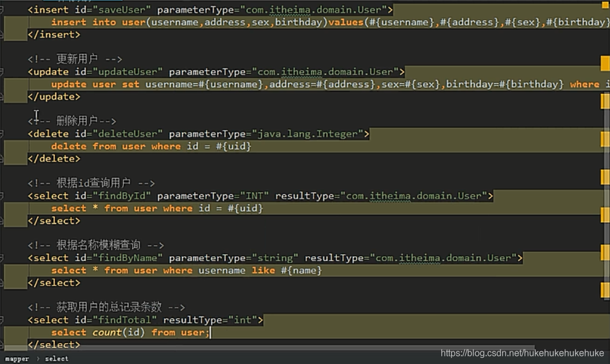Click the closing </delete> tag
Screen dimensions: 610x364
(54, 159)
